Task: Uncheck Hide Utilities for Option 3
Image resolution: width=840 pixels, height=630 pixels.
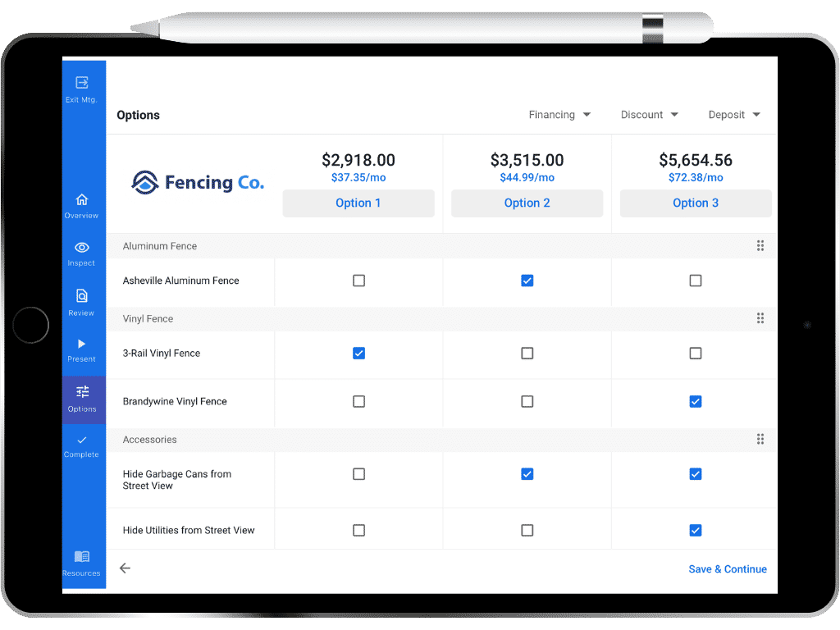Action: (x=696, y=531)
